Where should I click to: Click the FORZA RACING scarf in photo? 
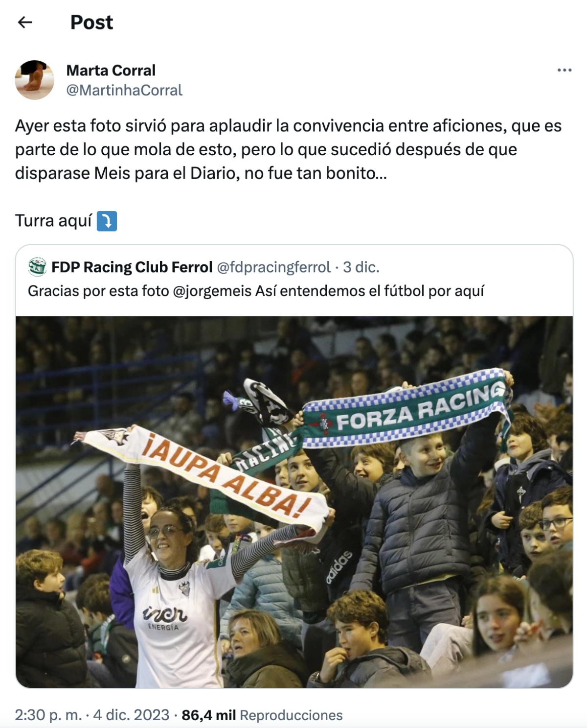(x=406, y=410)
